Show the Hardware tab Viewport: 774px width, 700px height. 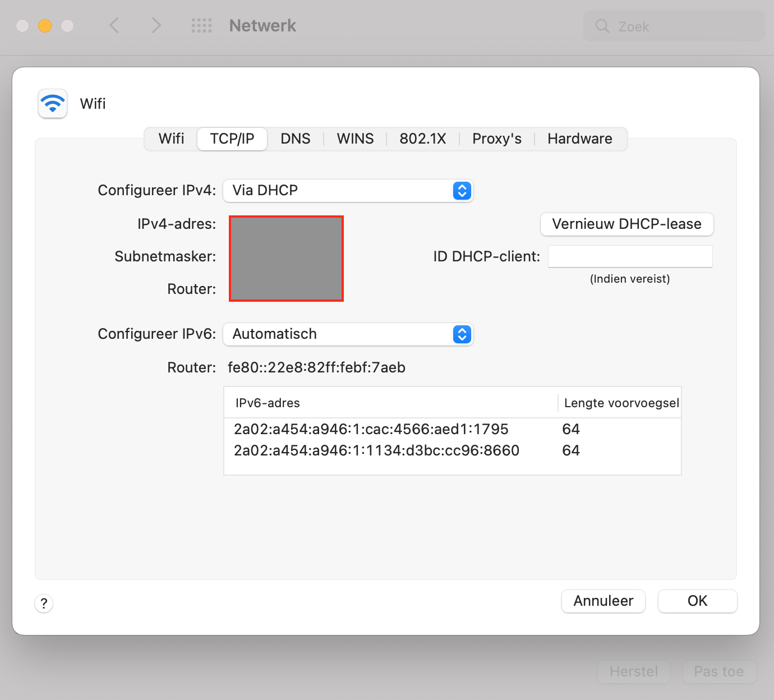point(580,139)
